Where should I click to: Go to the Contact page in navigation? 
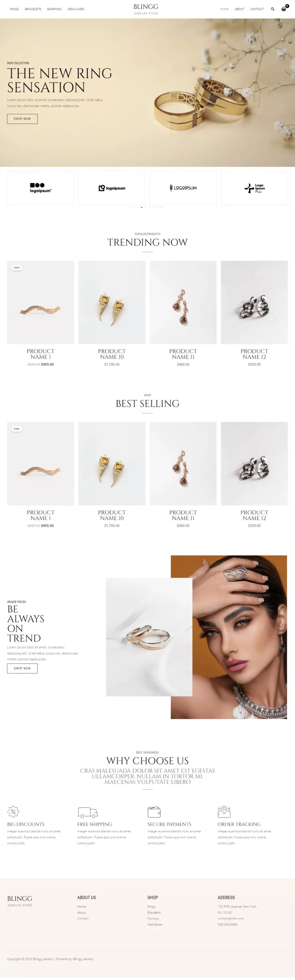click(x=257, y=9)
